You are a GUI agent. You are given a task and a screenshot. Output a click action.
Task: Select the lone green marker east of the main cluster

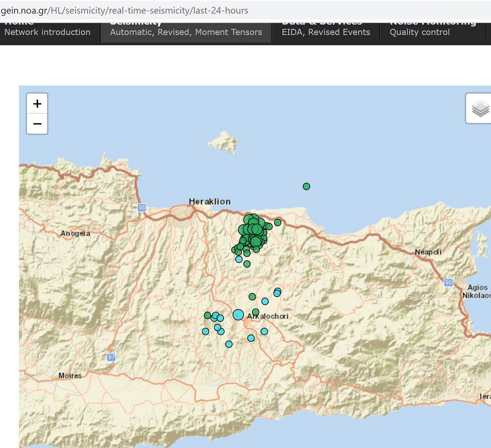pos(277,223)
